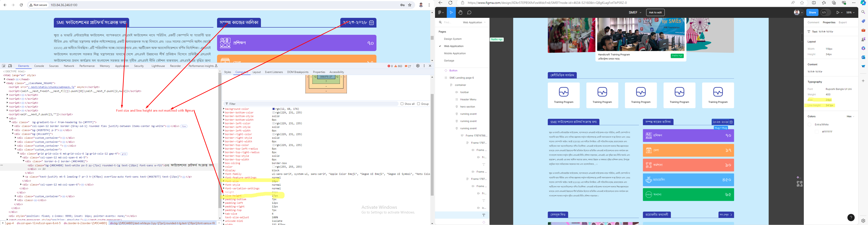Activate DevTools inspect element picker
868x225 pixels.
tap(4, 66)
